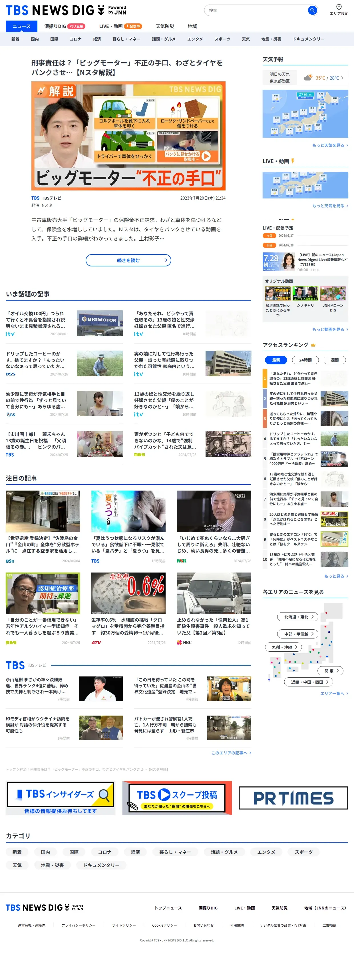Open the ドリップしたコーヒーのかす article
Image resolution: width=354 pixels, height=980 pixels.
(64, 363)
